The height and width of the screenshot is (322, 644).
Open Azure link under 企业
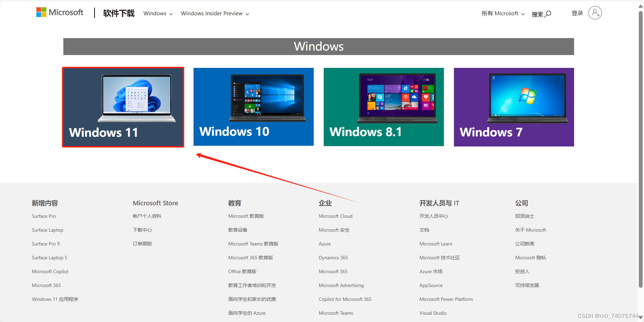pyautogui.click(x=325, y=244)
